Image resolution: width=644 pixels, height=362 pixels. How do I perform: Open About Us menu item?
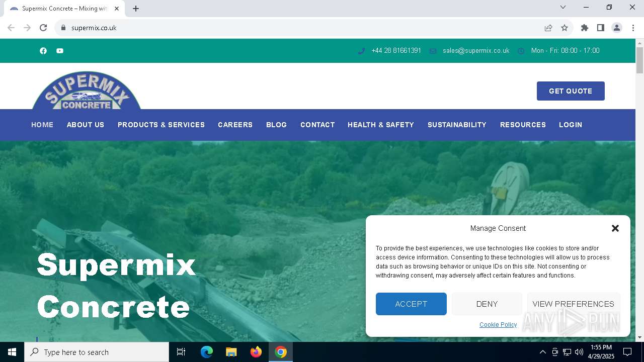[86, 125]
